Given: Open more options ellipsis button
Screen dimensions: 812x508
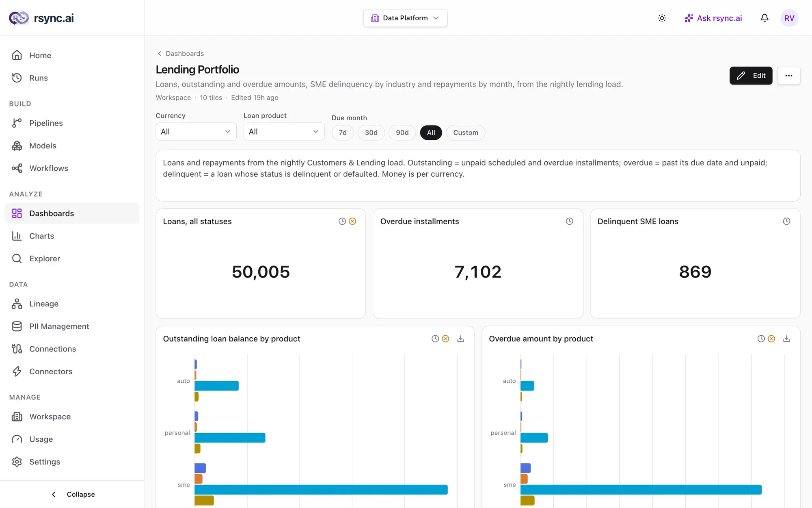Looking at the screenshot, I should tap(788, 76).
